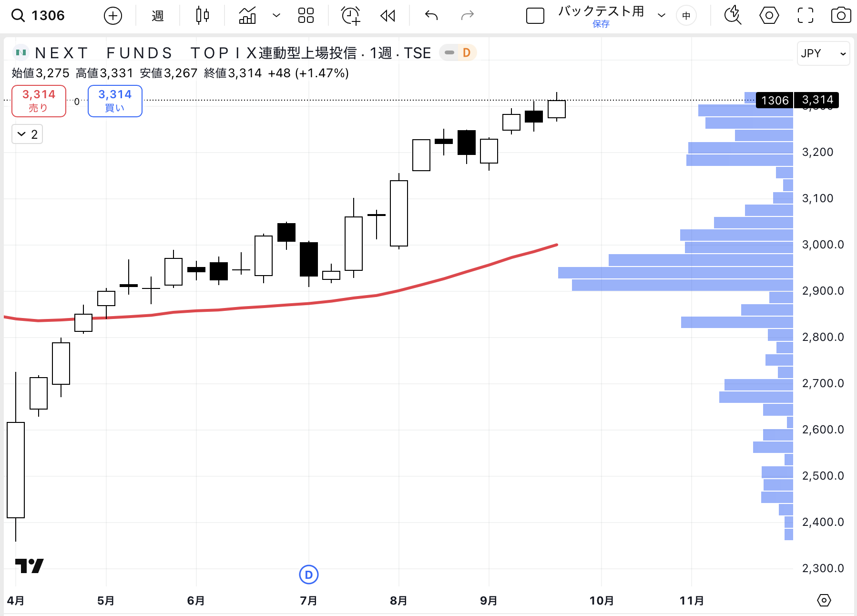Take a chart snapshot with camera
Viewport: 857px width, 616px height.
tap(841, 16)
